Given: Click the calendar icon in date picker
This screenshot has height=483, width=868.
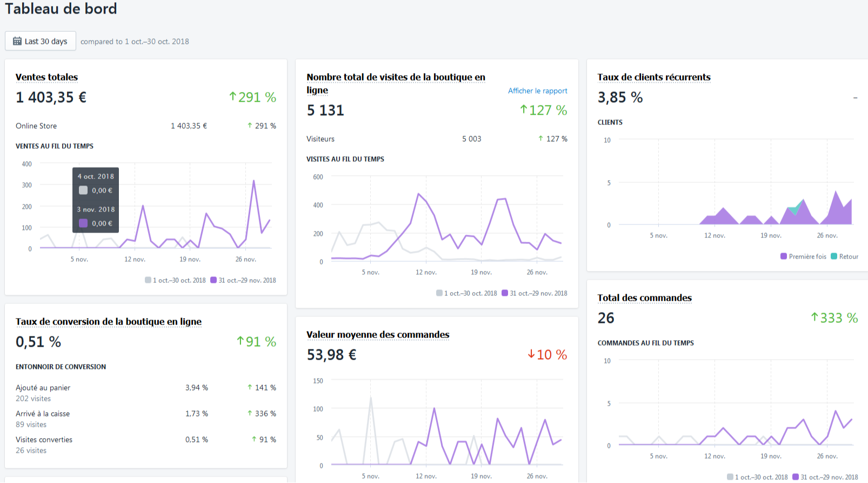Looking at the screenshot, I should 17,41.
